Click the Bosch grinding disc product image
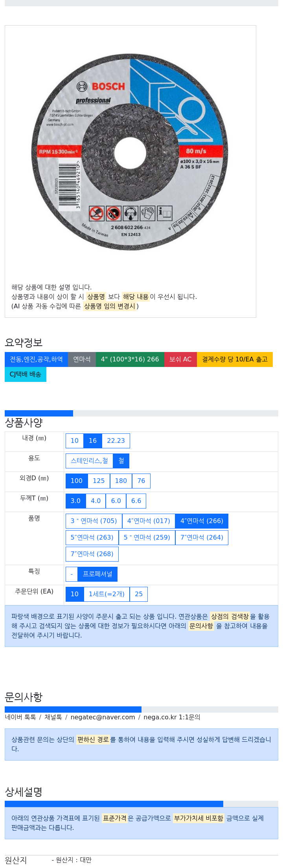The image size is (283, 868). point(130,152)
